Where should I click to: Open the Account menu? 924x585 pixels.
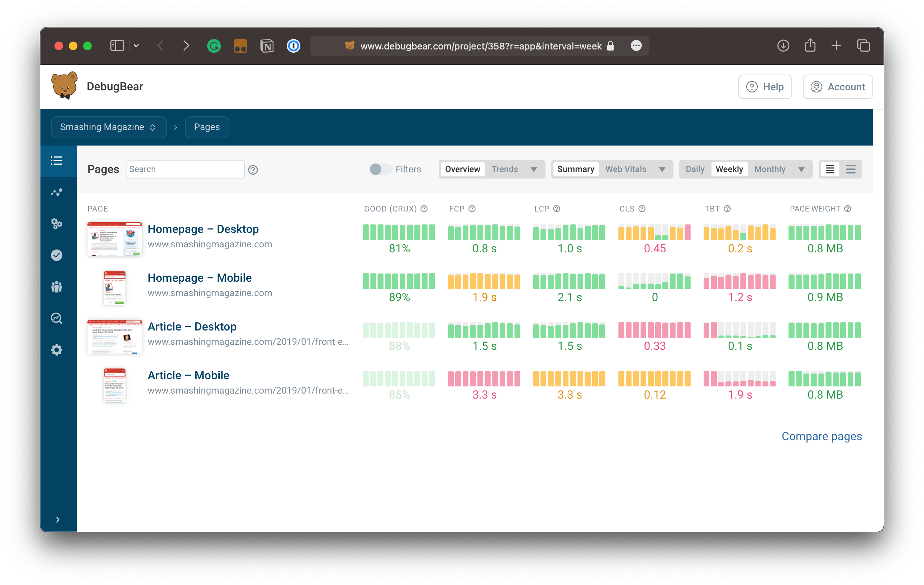(838, 86)
